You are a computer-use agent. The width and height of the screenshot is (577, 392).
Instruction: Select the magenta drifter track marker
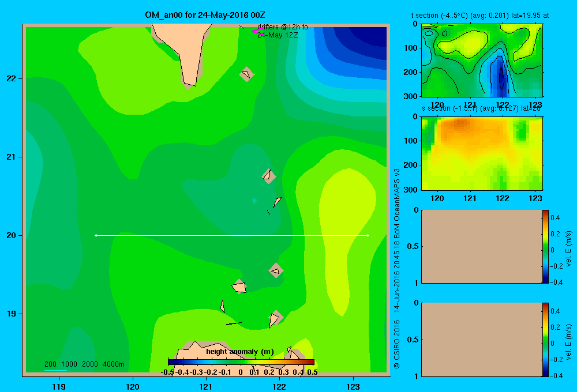(257, 32)
